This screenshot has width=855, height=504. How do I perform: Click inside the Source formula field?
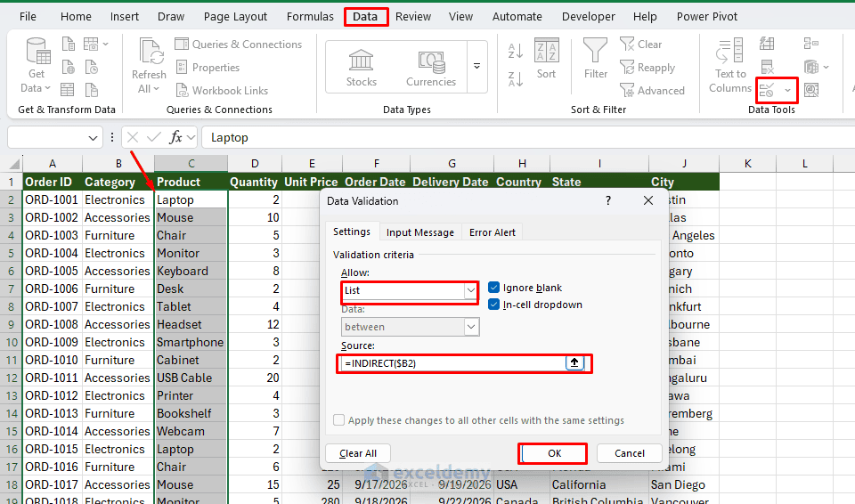coord(453,362)
